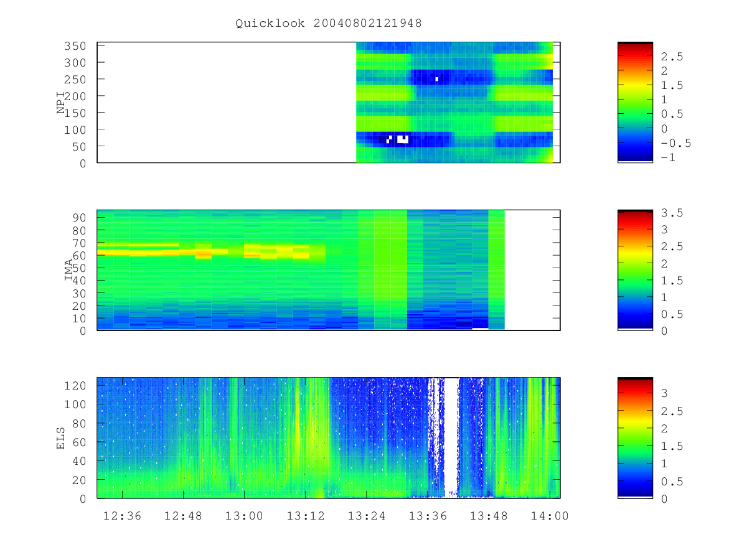Click the 13:00 time axis label
Viewport: 747px width, 560px height.
coord(244,516)
